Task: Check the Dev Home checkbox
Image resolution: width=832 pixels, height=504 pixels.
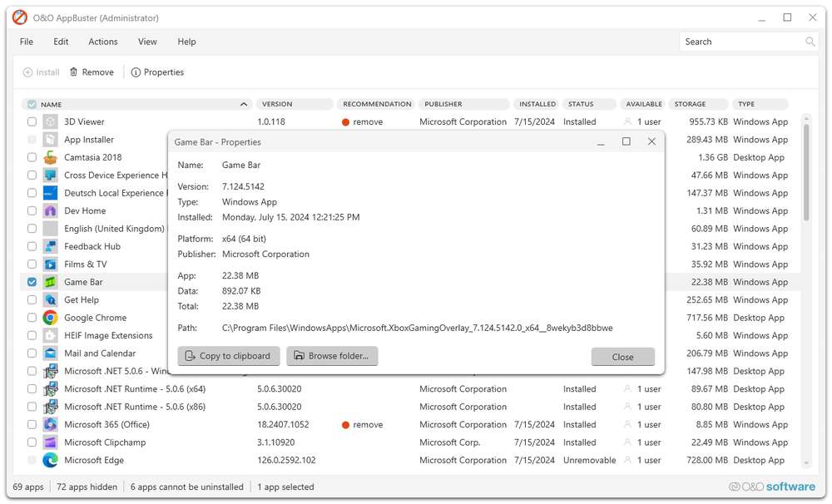Action: click(32, 210)
